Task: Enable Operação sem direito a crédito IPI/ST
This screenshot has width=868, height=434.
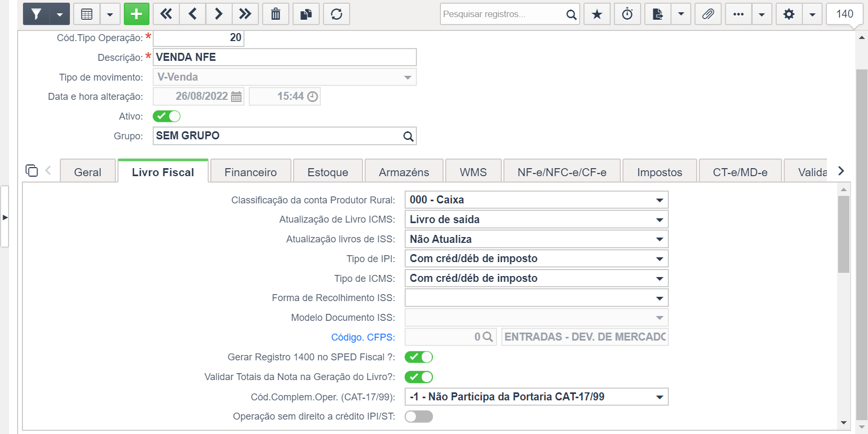Action: click(419, 416)
